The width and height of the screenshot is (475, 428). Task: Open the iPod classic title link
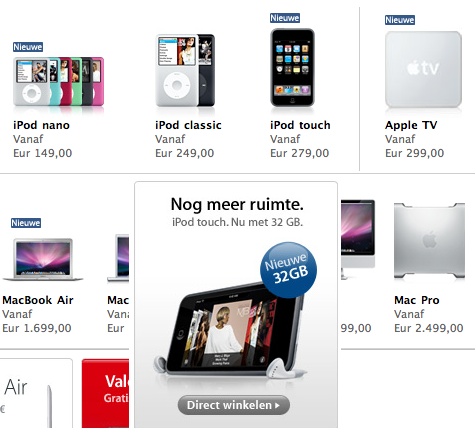coord(188,125)
